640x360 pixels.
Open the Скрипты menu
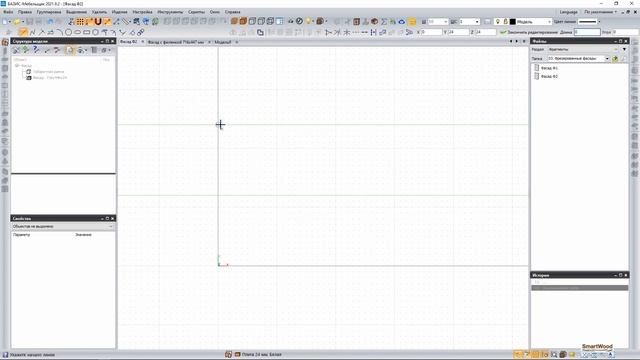[196, 12]
